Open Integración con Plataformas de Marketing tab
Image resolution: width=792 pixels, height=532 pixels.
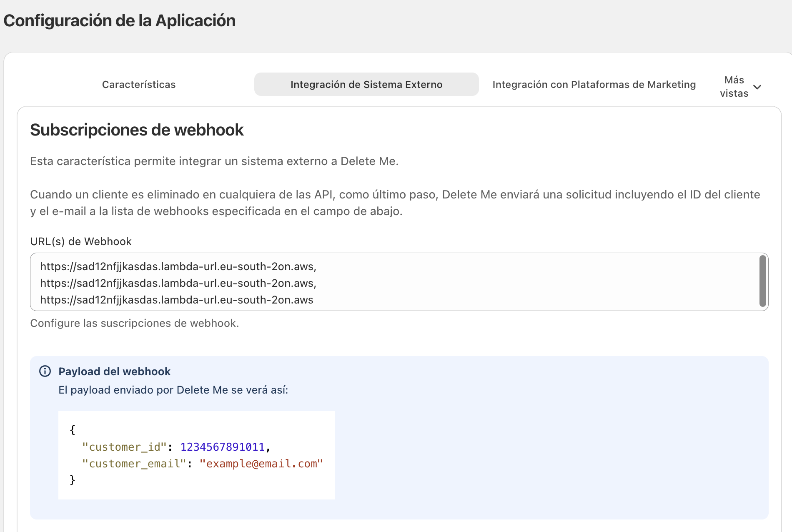point(594,85)
